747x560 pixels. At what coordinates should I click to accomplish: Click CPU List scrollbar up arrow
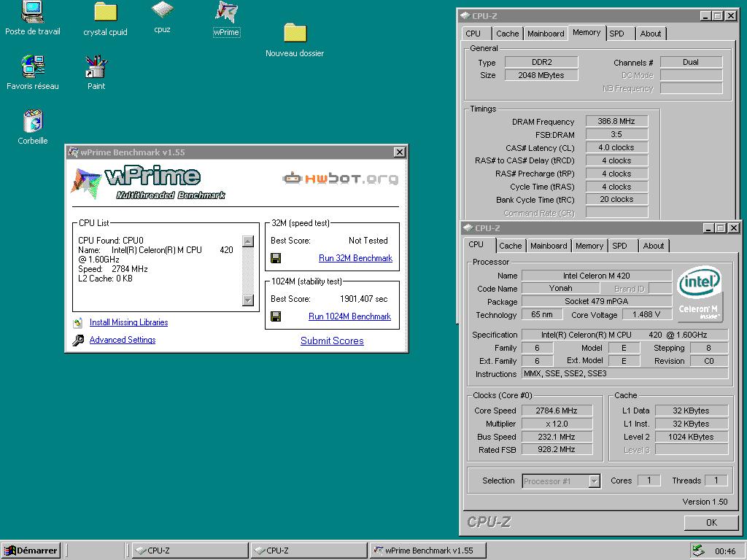click(248, 241)
